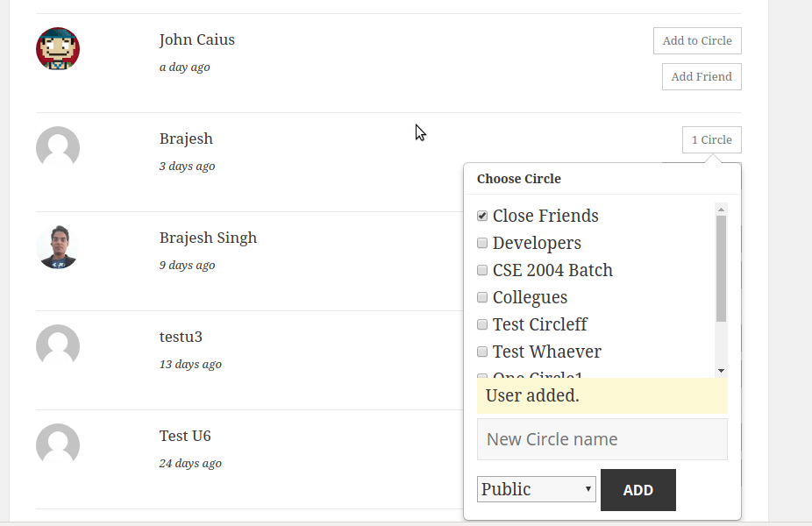Open John Caius's profile via name link
This screenshot has height=526, width=812.
tap(196, 39)
